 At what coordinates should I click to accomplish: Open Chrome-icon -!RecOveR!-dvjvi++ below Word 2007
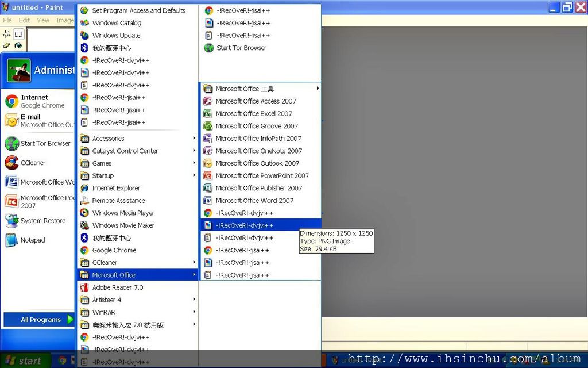coord(261,213)
